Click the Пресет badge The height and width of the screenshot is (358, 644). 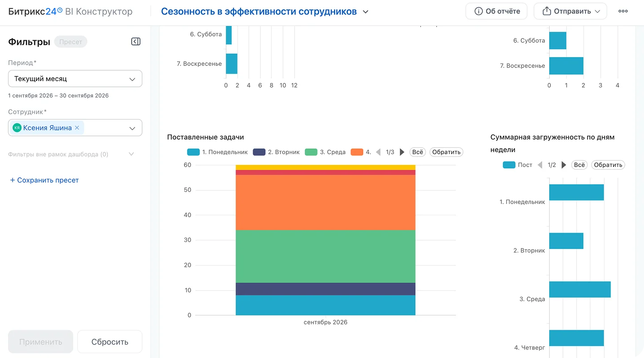click(71, 42)
